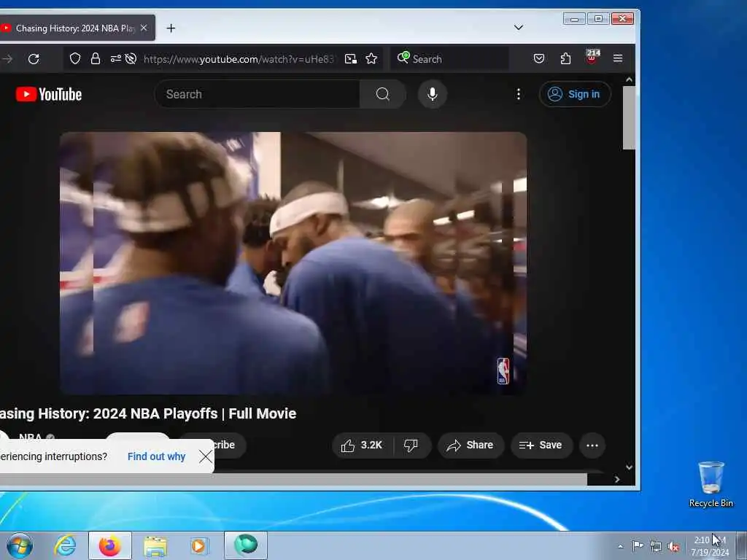The height and width of the screenshot is (560, 747).
Task: Open the Windows Start menu orb
Action: click(20, 545)
